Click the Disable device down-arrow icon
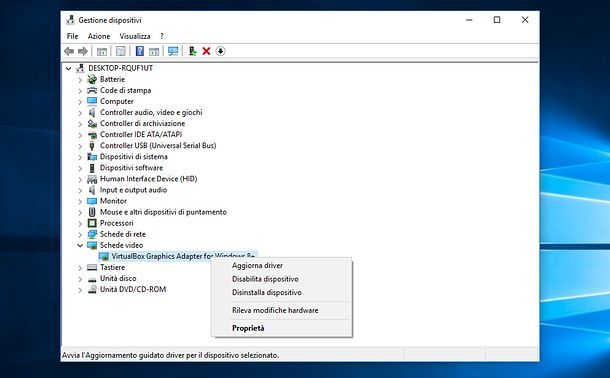This screenshot has height=378, width=610. click(x=220, y=51)
